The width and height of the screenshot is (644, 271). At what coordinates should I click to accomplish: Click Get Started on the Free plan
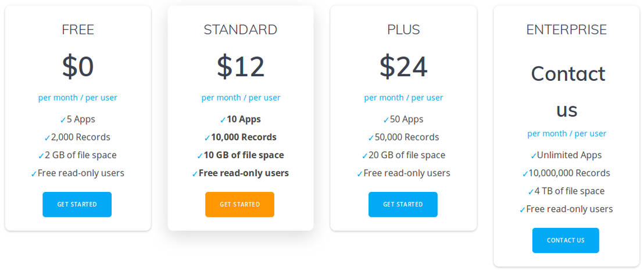(x=77, y=204)
